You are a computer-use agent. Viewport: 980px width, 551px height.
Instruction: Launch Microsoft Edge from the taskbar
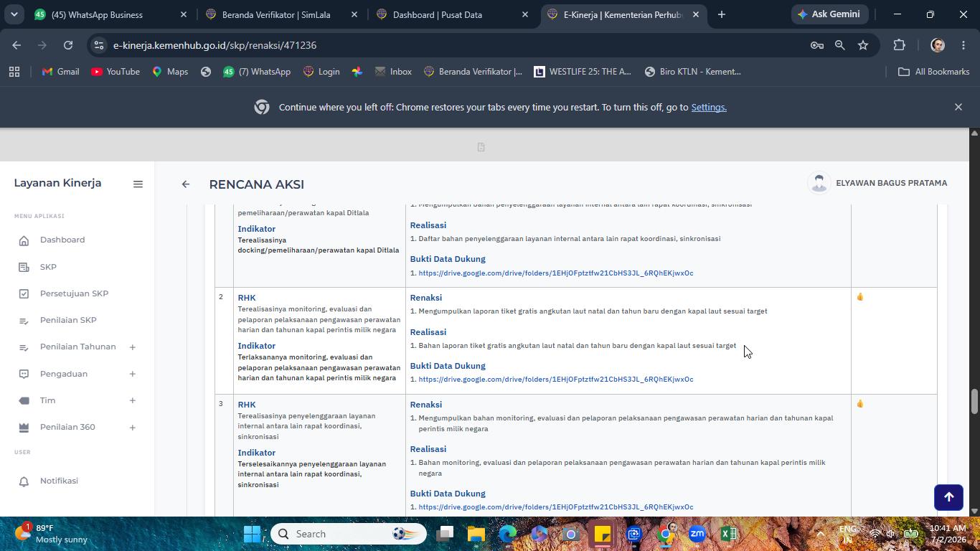click(x=508, y=534)
